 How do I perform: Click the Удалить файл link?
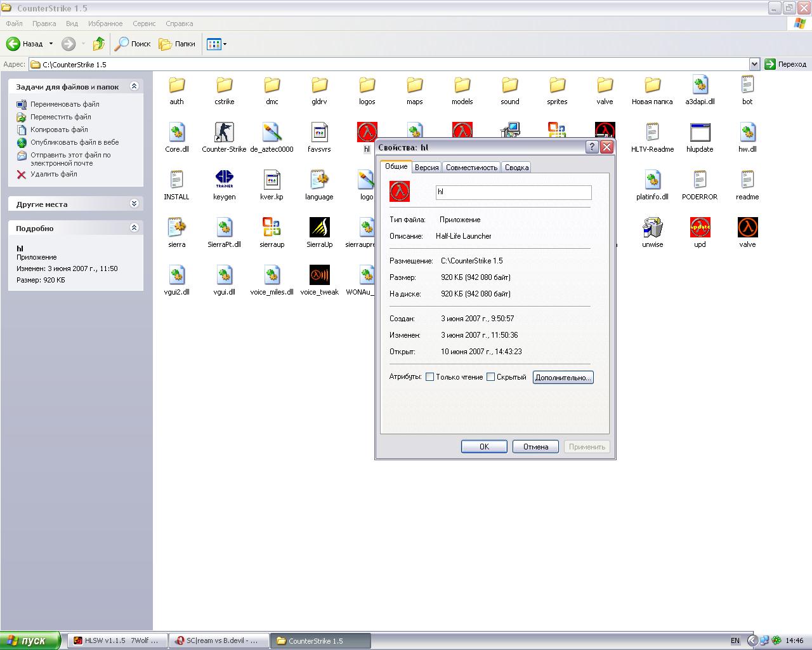(54, 174)
